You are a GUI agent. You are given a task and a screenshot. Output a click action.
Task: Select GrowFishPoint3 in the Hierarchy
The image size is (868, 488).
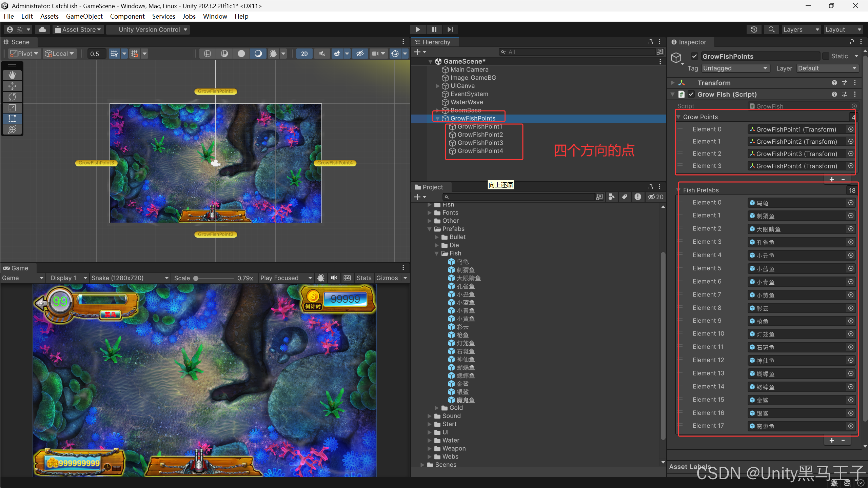480,143
